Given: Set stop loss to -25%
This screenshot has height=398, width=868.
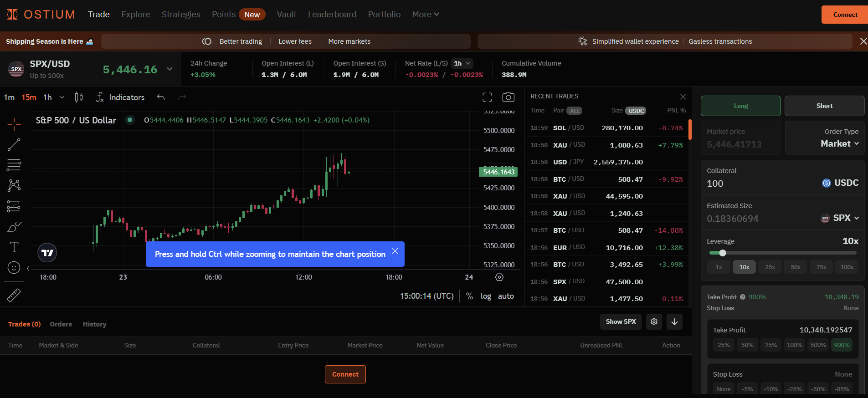Looking at the screenshot, I should click(x=795, y=389).
